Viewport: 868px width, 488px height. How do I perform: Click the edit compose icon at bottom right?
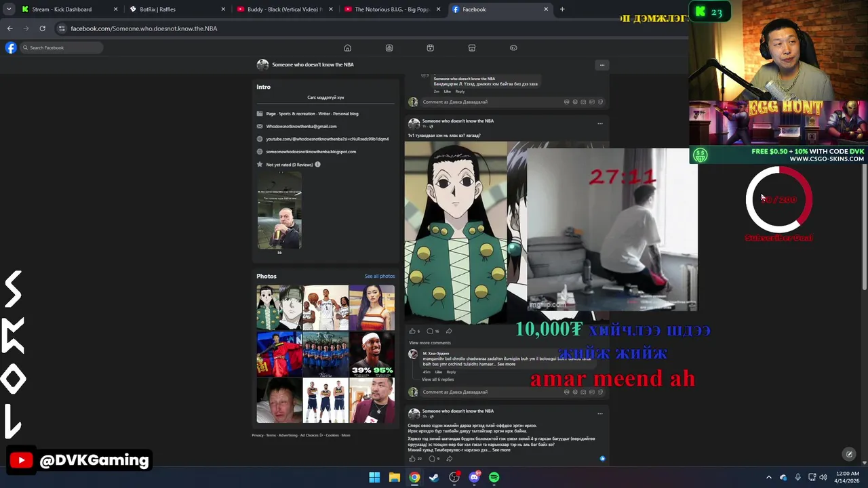848,454
